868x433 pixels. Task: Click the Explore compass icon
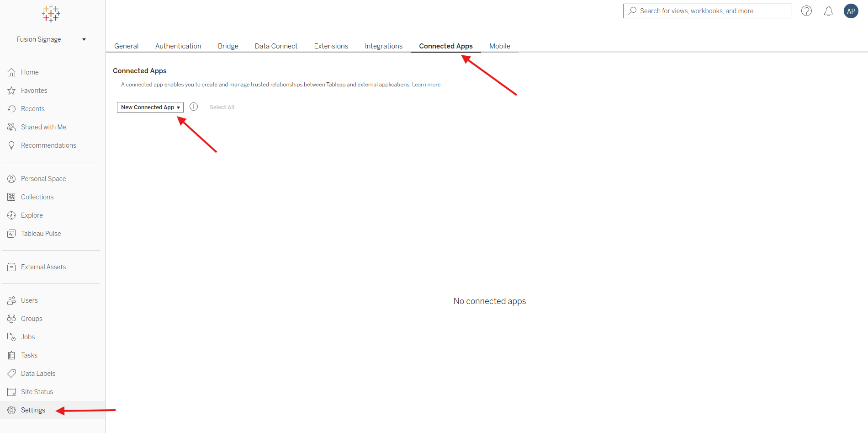point(11,215)
